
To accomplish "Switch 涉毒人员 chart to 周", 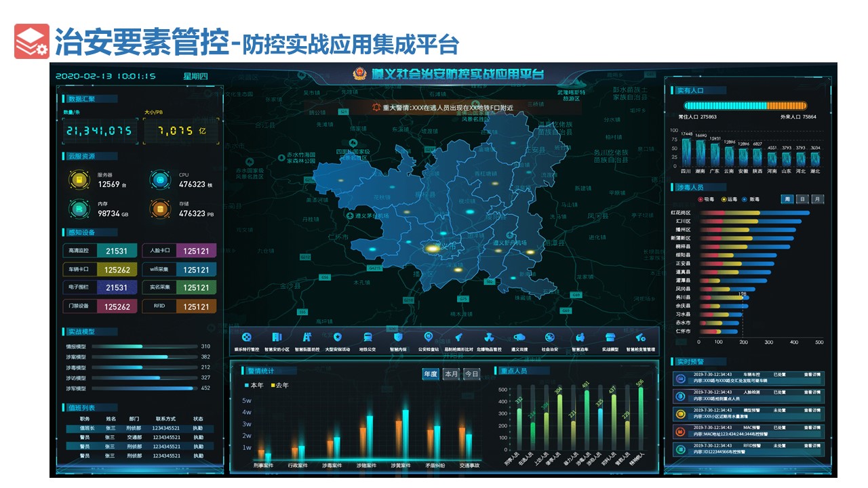I will (x=787, y=199).
